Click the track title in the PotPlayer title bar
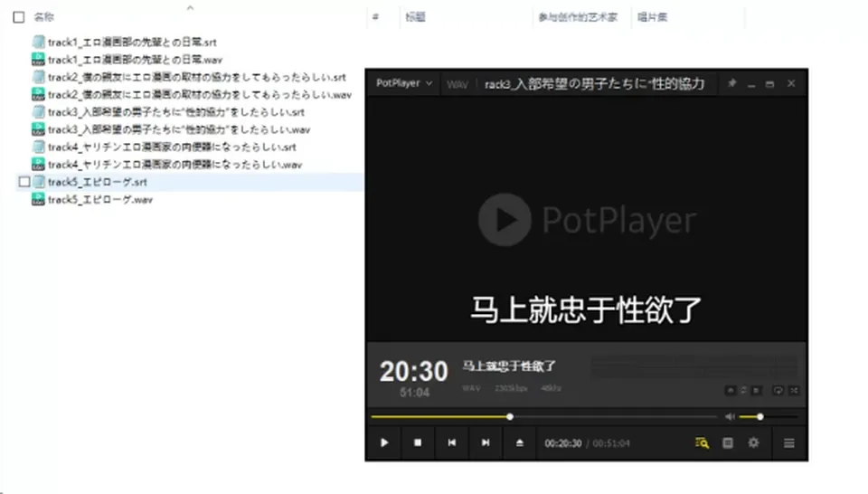The image size is (868, 494). point(595,83)
